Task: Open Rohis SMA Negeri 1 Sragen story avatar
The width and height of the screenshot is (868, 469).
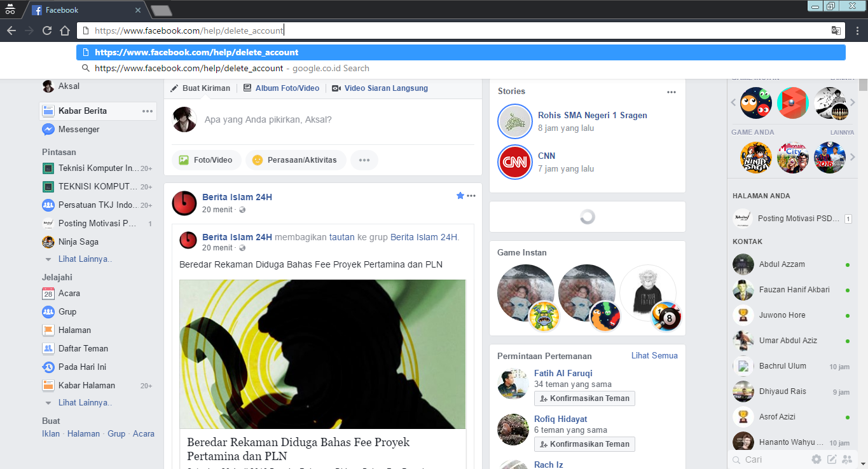Action: (x=514, y=121)
